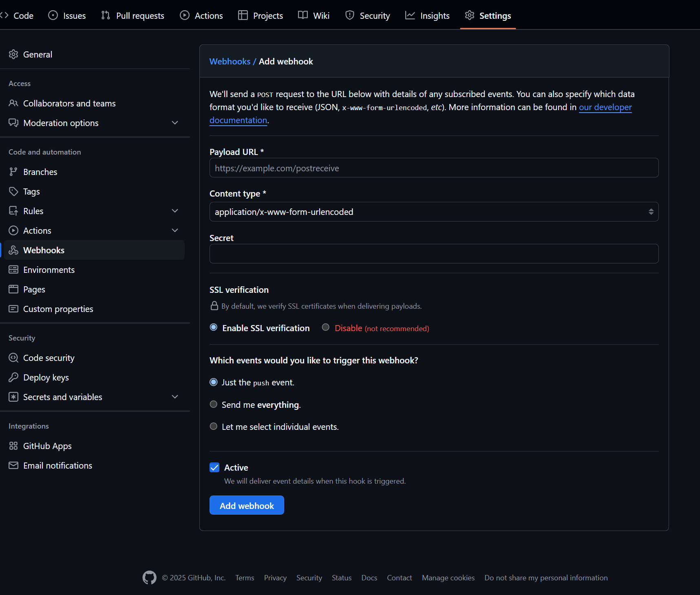Open the Wiki tab
The height and width of the screenshot is (595, 700).
tap(314, 15)
